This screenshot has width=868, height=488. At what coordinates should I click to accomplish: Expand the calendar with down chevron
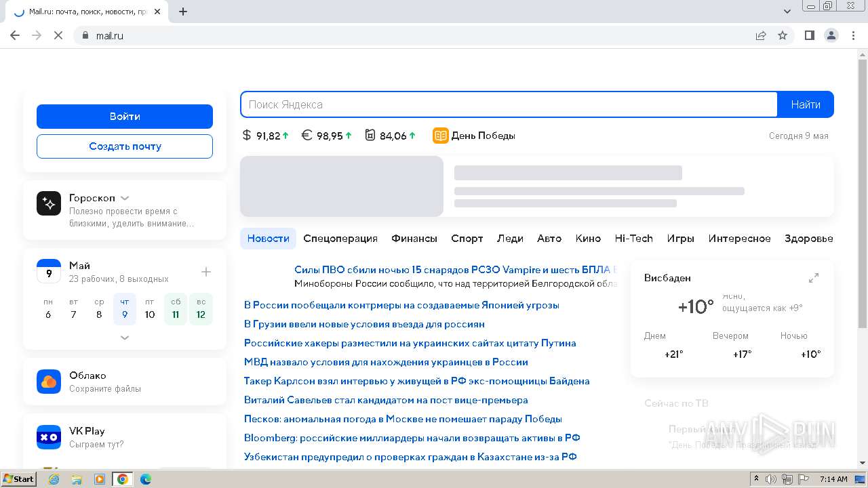coord(125,337)
